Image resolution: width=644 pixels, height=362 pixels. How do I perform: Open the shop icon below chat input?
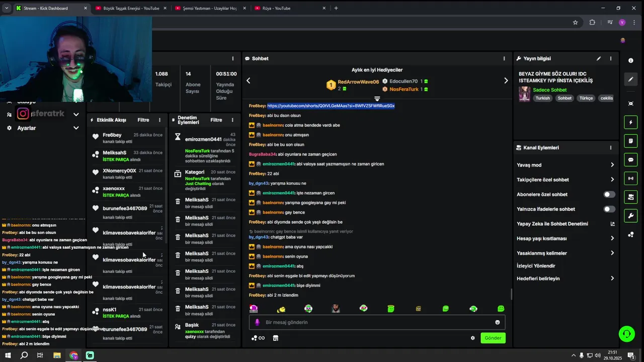coord(276,338)
